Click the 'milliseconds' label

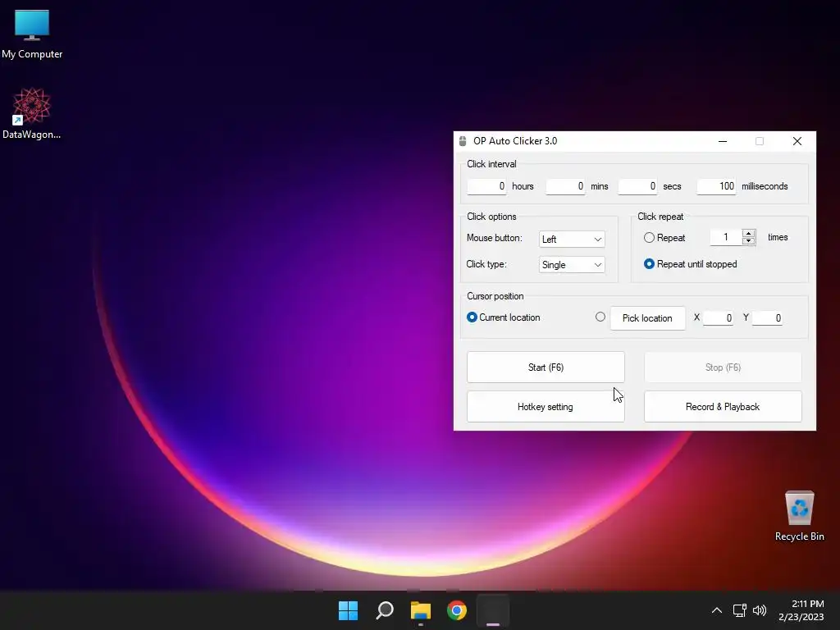pos(765,186)
